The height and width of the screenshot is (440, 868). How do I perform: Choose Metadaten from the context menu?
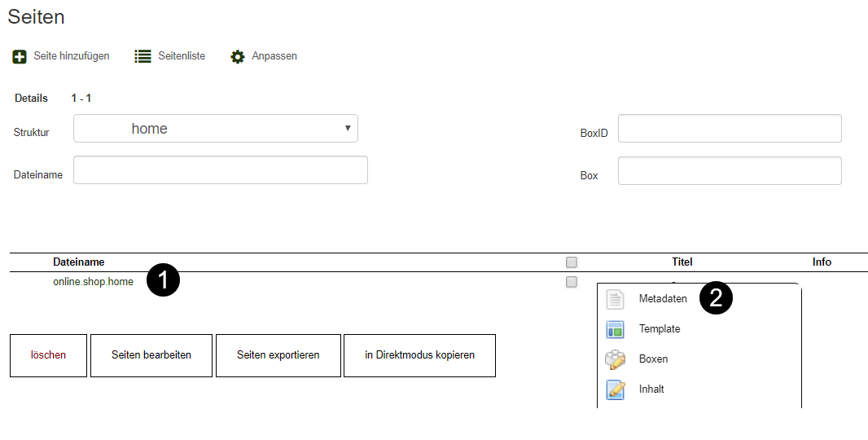tap(663, 299)
